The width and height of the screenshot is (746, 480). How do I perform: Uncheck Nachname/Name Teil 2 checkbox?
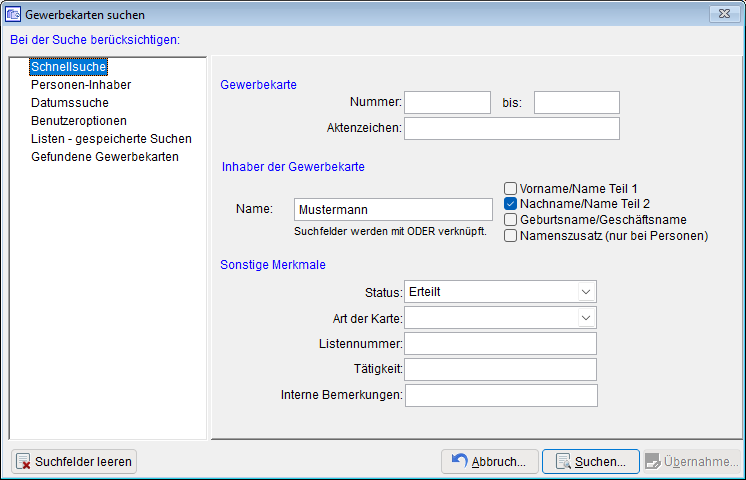[510, 204]
